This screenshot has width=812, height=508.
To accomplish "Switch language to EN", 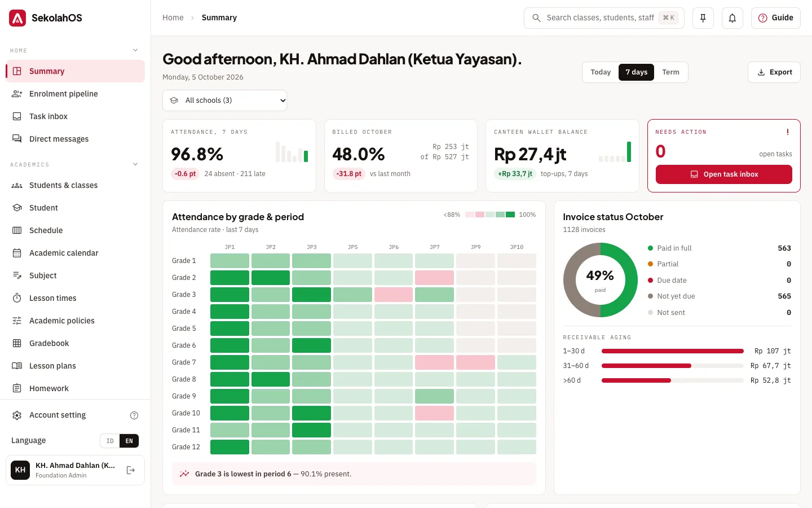I will (129, 441).
